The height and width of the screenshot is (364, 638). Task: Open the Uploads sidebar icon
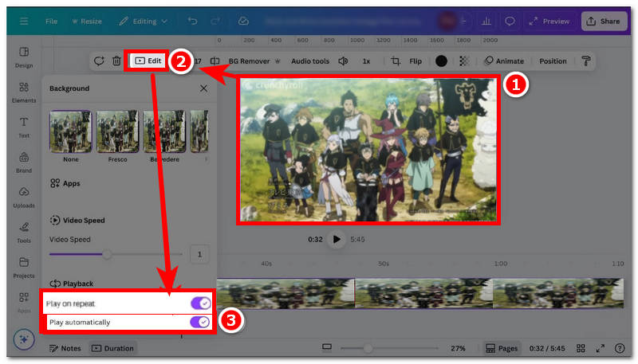[x=23, y=196]
